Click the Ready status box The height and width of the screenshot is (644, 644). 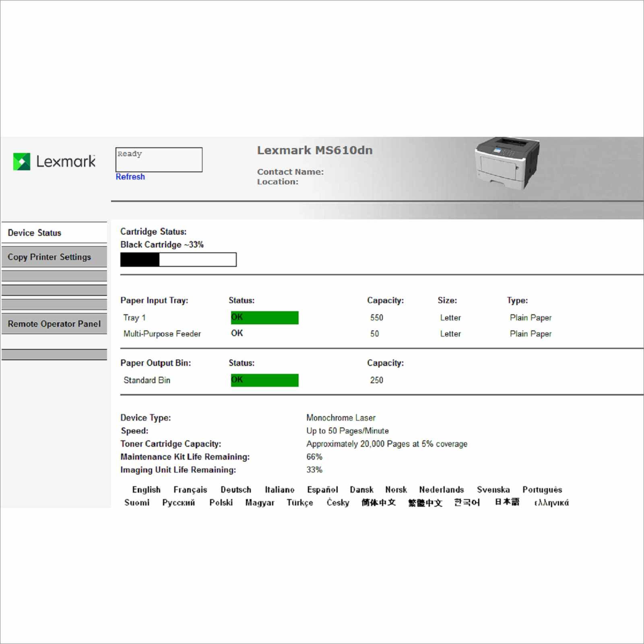[159, 160]
